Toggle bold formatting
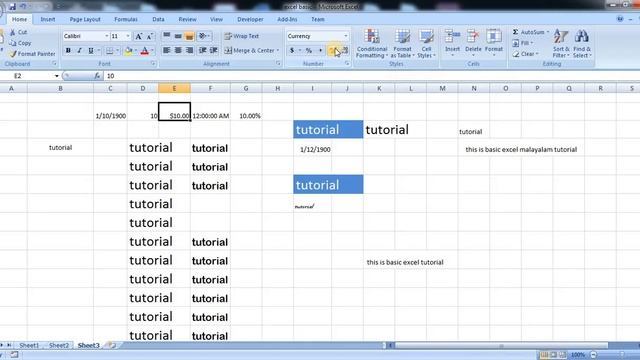Image resolution: width=640 pixels, height=360 pixels. tap(68, 51)
